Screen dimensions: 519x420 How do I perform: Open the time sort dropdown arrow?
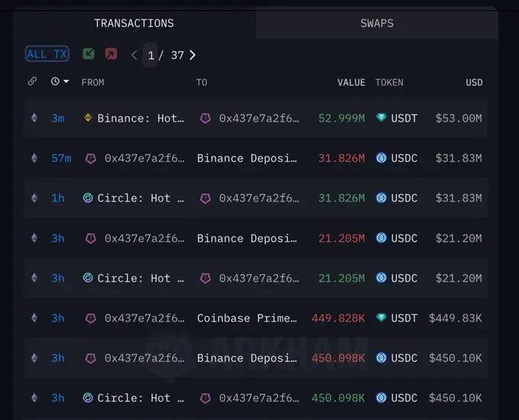pyautogui.click(x=66, y=81)
